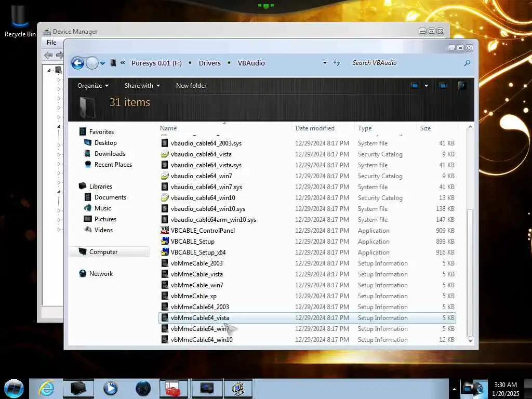Select the VBCABLE_Setup application icon
This screenshot has height=399, width=532.
tap(165, 241)
